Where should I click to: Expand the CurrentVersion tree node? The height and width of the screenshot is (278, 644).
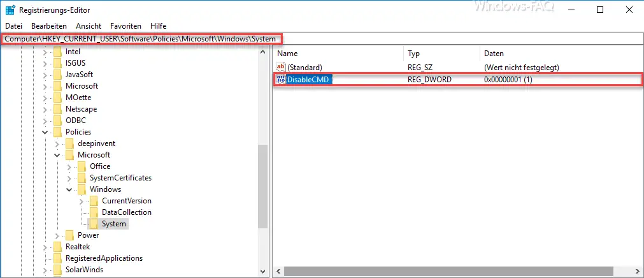82,201
